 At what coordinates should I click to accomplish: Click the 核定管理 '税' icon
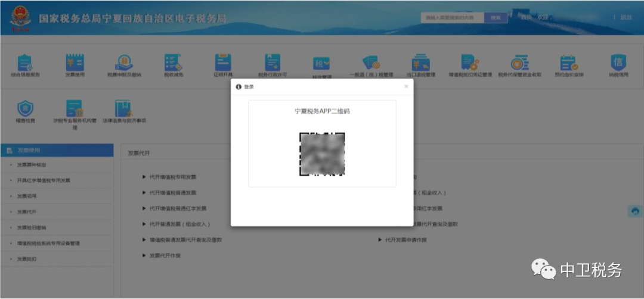click(321, 64)
